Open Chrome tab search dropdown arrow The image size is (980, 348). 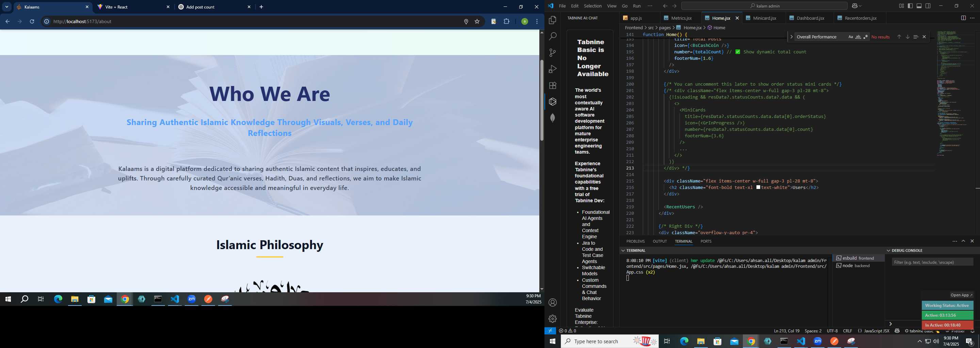(x=6, y=7)
